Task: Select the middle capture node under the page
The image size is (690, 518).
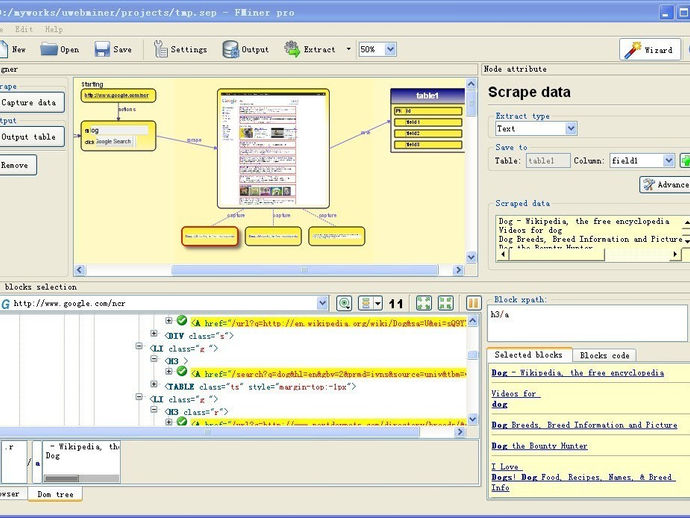Action: [273, 236]
